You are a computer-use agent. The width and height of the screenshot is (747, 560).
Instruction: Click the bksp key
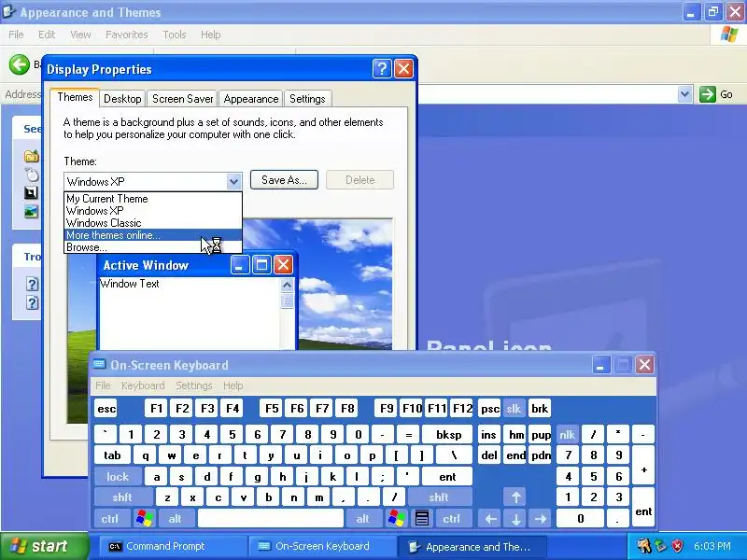point(448,434)
